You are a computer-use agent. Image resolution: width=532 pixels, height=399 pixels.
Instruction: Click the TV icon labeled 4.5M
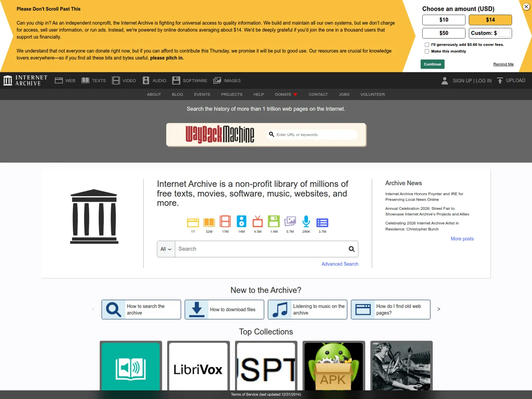(258, 221)
